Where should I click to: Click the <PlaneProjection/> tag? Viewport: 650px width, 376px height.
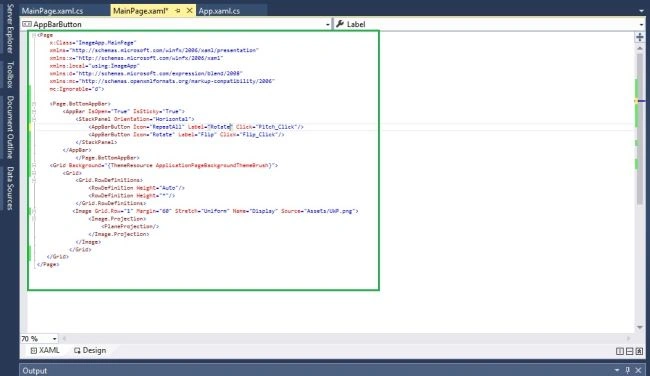pyautogui.click(x=130, y=226)
